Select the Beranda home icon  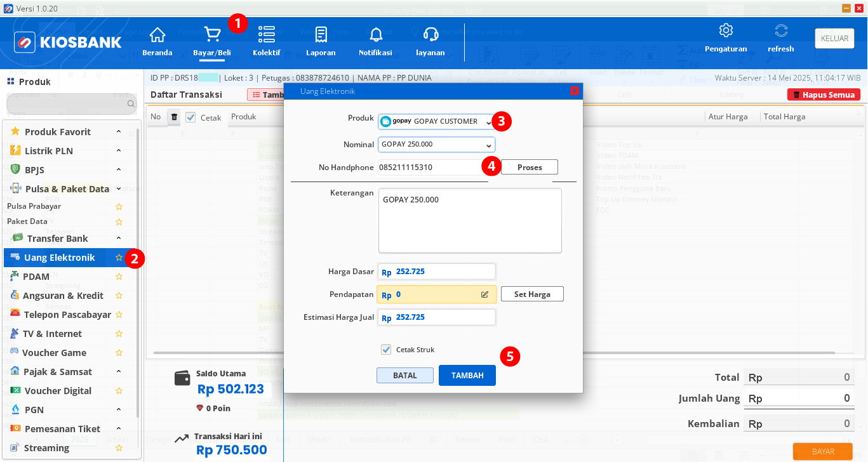(157, 34)
